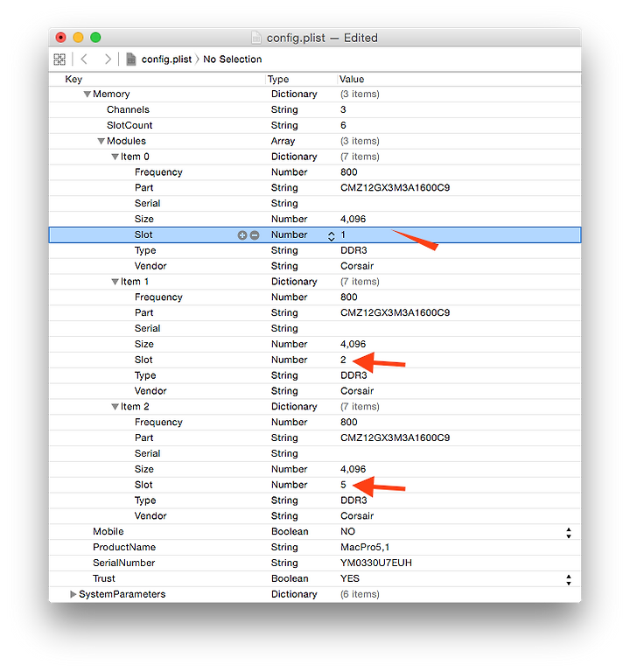Click the Key column header

[x=73, y=80]
